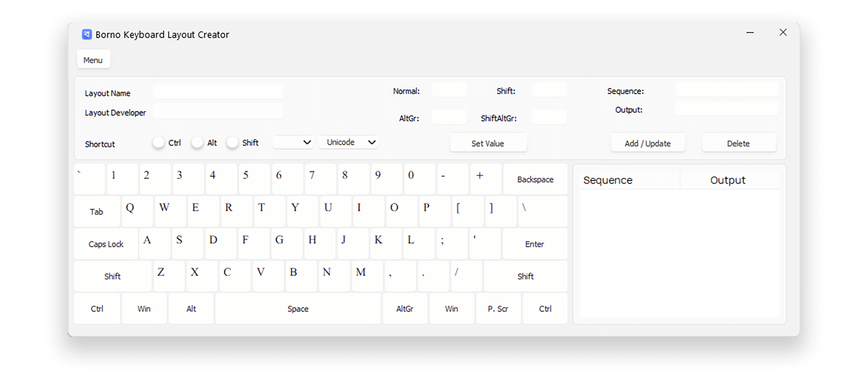Screen dimensions: 868x388
Task: Click the Delete button
Action: pos(738,143)
